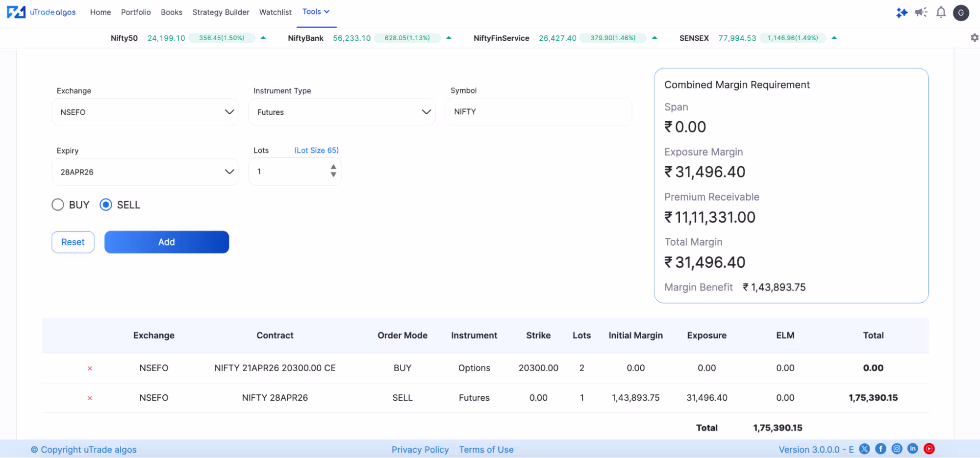Click the Order Mode column header
The height and width of the screenshot is (458, 980).
402,335
